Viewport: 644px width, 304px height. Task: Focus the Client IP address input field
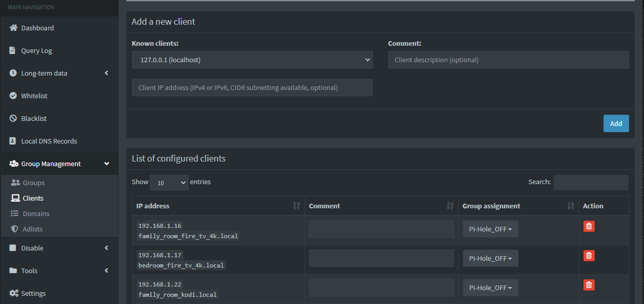tap(252, 87)
